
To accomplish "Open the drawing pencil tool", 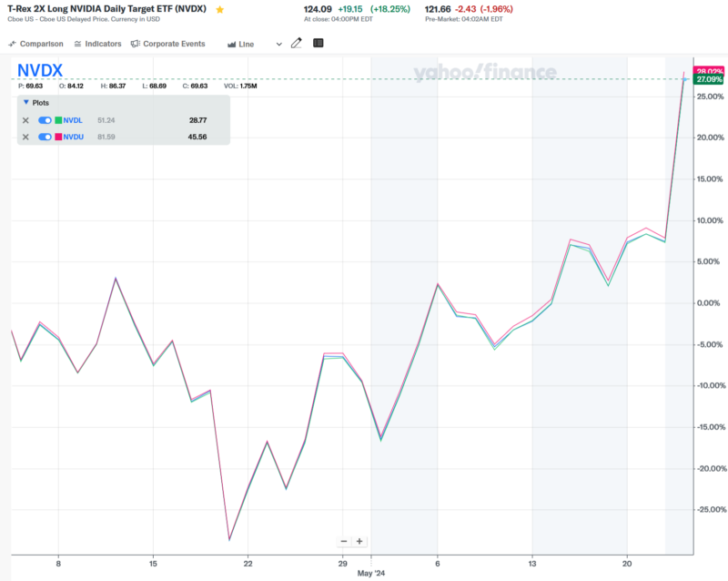I will (x=297, y=43).
